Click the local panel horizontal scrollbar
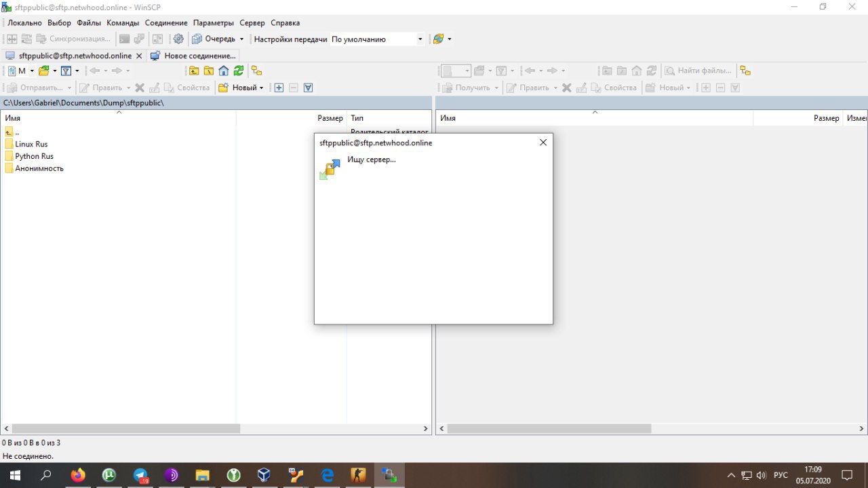Screen dimensions: 868x488 [126, 429]
